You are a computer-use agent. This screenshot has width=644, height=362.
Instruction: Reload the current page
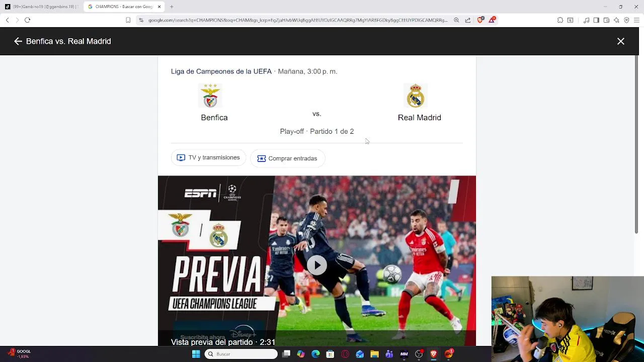(28, 20)
